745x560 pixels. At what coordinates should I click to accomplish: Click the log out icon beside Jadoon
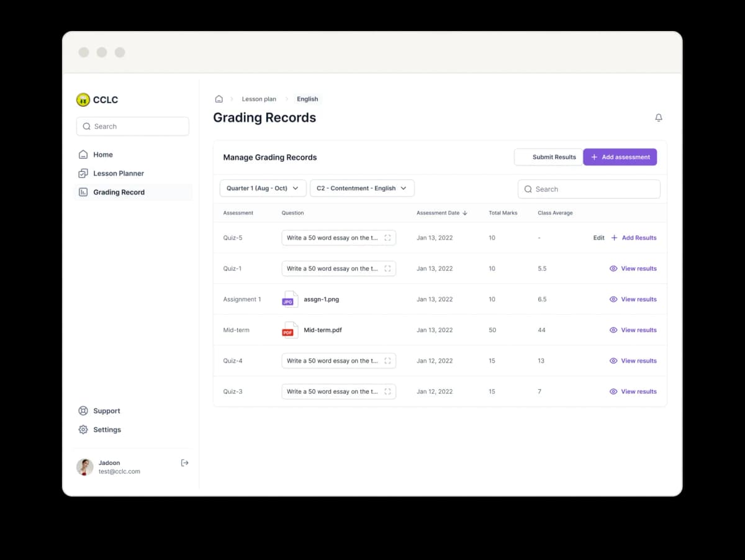184,463
